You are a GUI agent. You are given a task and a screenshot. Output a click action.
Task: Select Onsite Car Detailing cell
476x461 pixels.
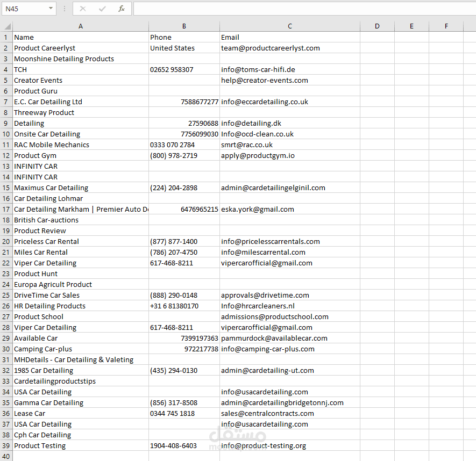pos(81,134)
